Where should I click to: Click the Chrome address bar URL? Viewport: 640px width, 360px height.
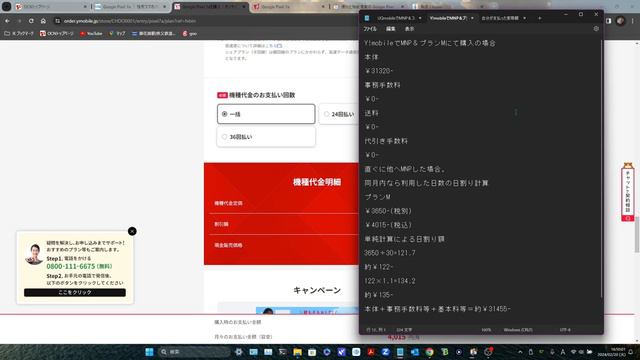[130, 21]
